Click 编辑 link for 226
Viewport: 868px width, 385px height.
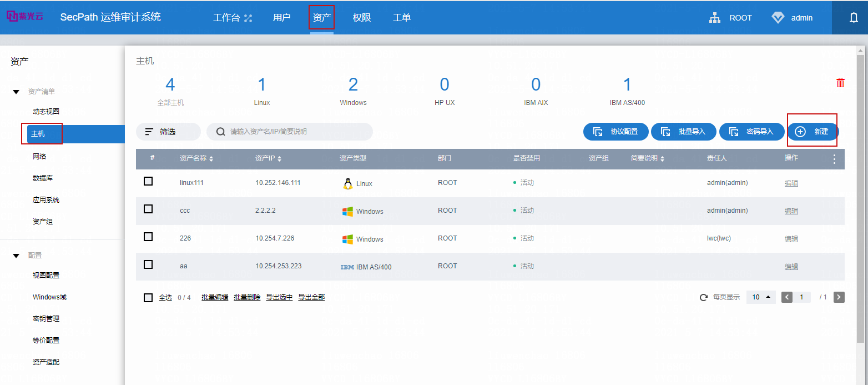(x=791, y=239)
